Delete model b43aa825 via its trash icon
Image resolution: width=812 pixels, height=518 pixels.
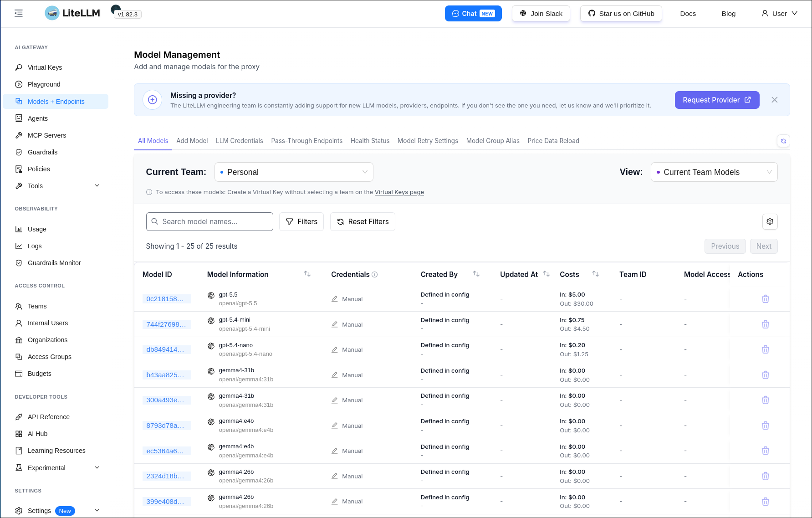point(765,375)
